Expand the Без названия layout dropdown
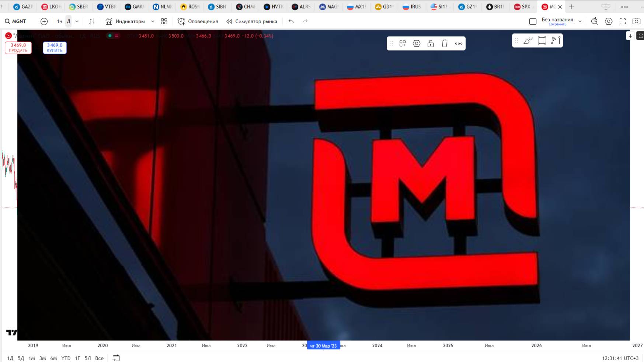Viewport: 644px width, 362px height. pos(580,21)
